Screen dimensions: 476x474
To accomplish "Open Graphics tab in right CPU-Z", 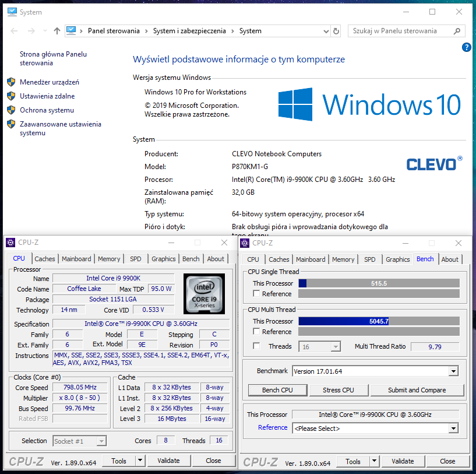I will click(x=398, y=259).
